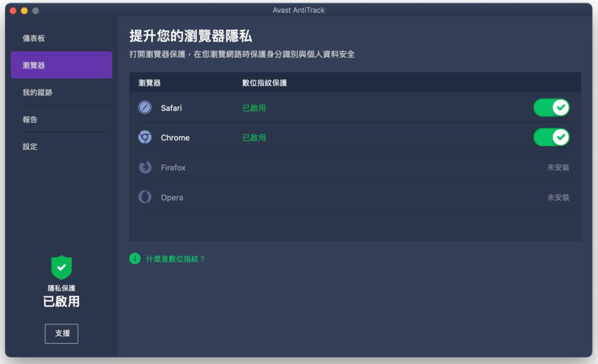Click the Avast AntiTrack window title
The height and width of the screenshot is (364, 598).
pos(298,10)
